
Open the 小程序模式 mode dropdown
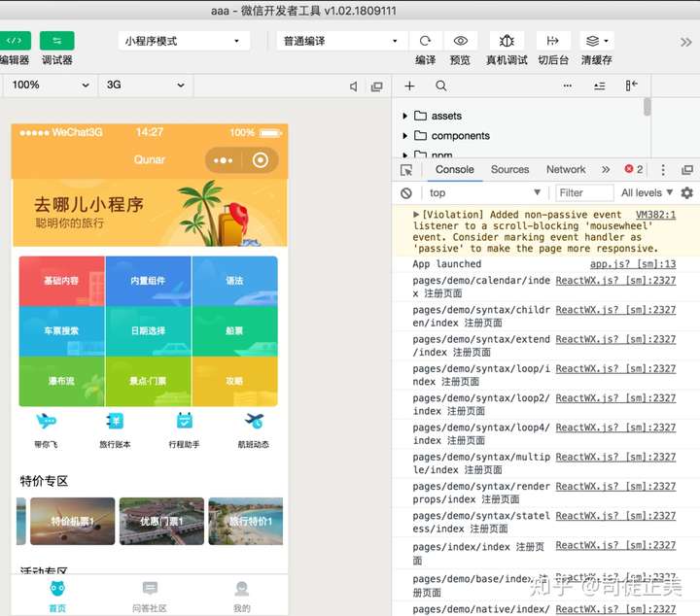click(184, 41)
